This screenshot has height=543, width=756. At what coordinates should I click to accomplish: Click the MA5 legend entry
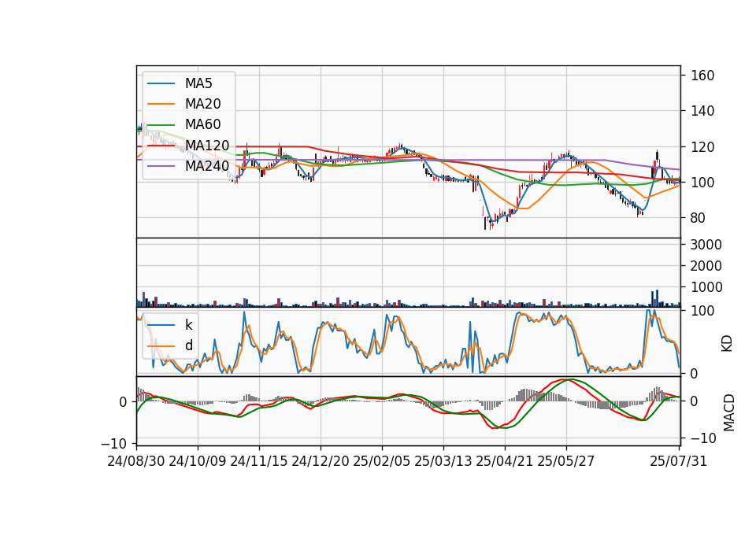[x=180, y=83]
